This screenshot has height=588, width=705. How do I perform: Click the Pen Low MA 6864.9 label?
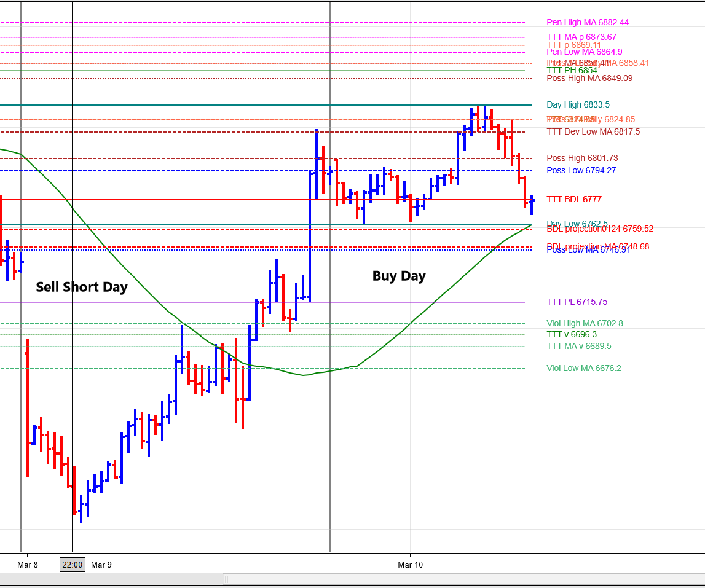pos(585,52)
